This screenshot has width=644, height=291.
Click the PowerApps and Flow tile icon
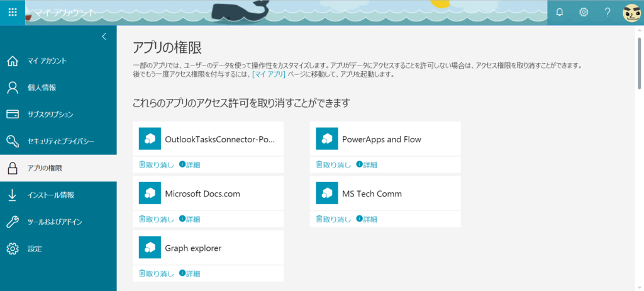coord(327,139)
